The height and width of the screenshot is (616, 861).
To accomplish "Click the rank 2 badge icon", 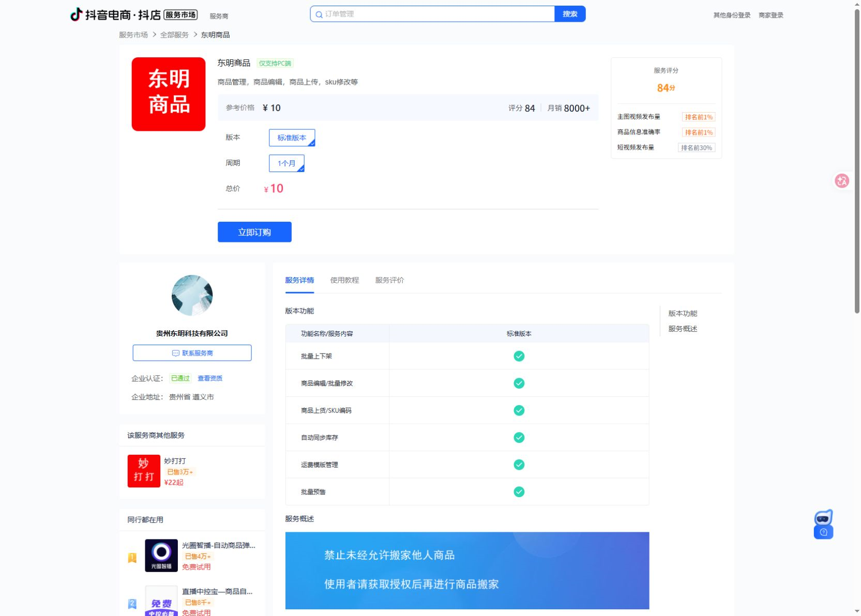I will 132,604.
